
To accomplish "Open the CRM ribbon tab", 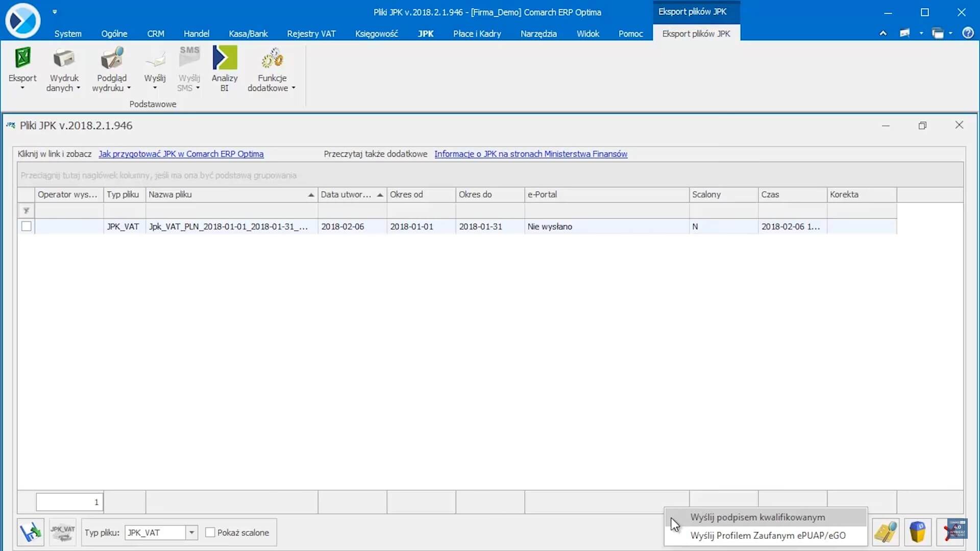I will click(156, 34).
